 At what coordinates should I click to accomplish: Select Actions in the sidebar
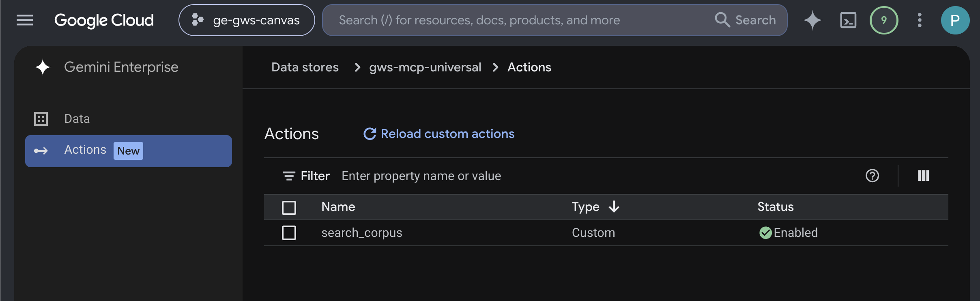[x=128, y=151]
